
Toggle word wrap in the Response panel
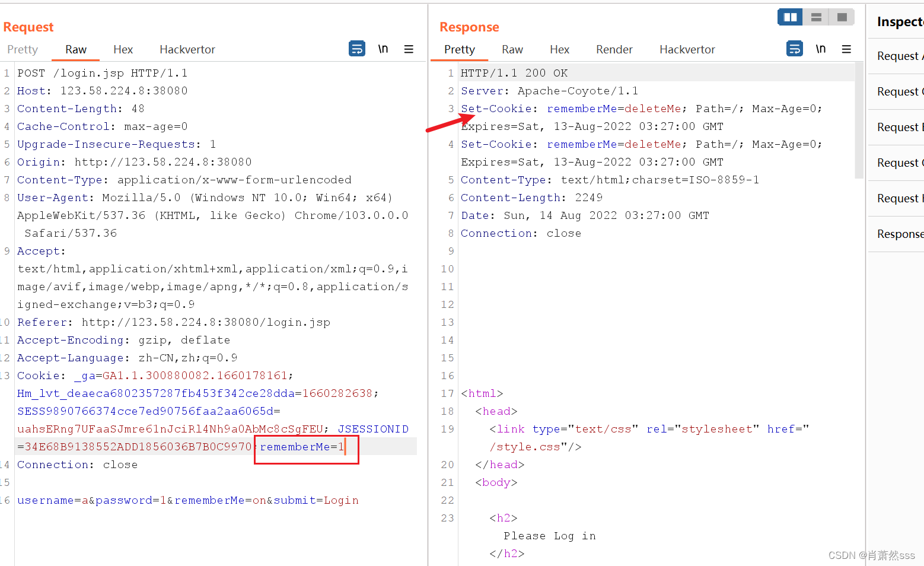[795, 49]
